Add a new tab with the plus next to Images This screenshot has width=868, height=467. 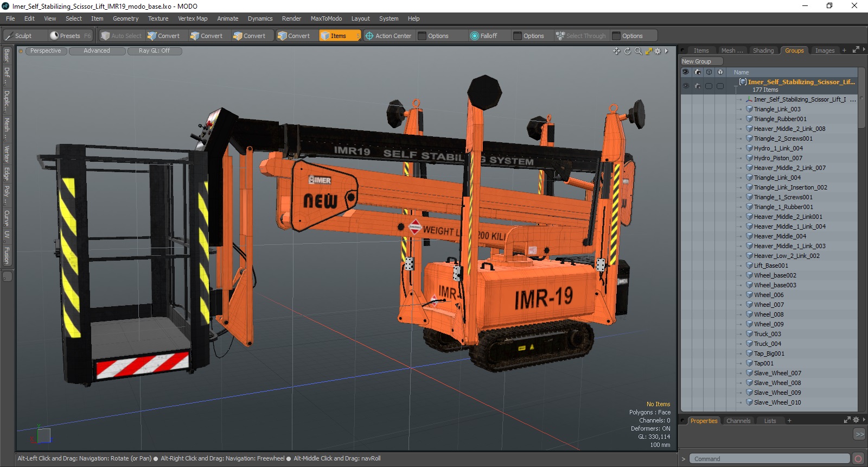point(844,51)
